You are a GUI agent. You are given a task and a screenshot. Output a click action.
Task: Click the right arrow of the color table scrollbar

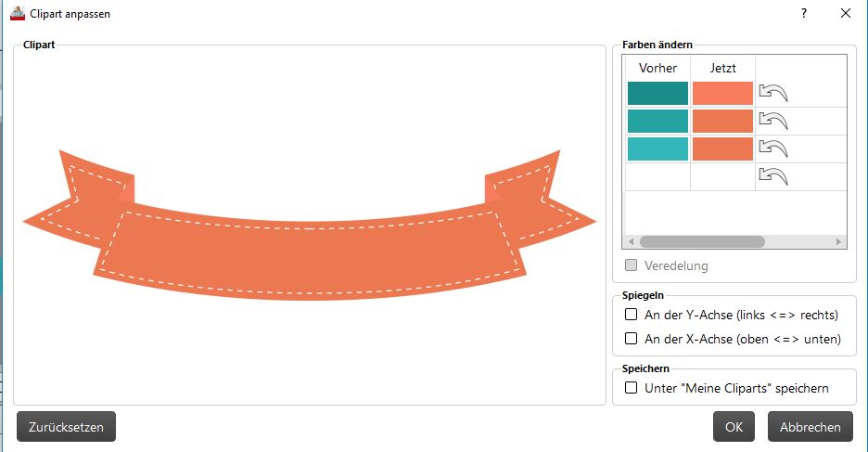[x=839, y=241]
